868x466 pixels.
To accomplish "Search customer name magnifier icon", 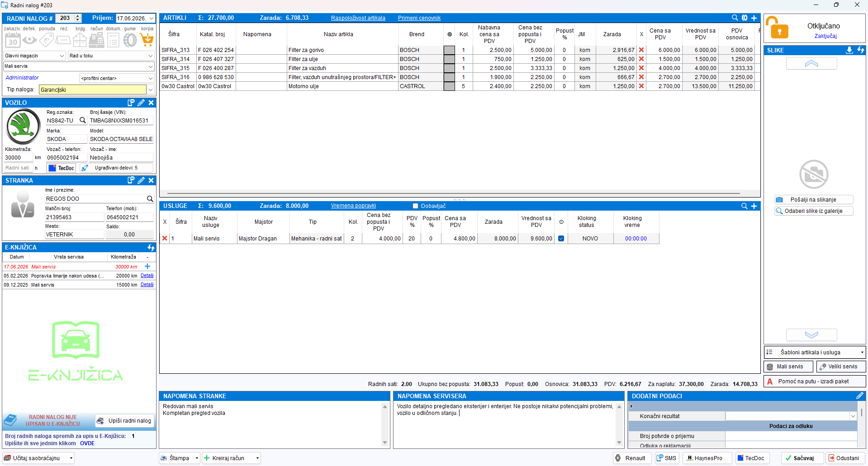I will pyautogui.click(x=150, y=199).
